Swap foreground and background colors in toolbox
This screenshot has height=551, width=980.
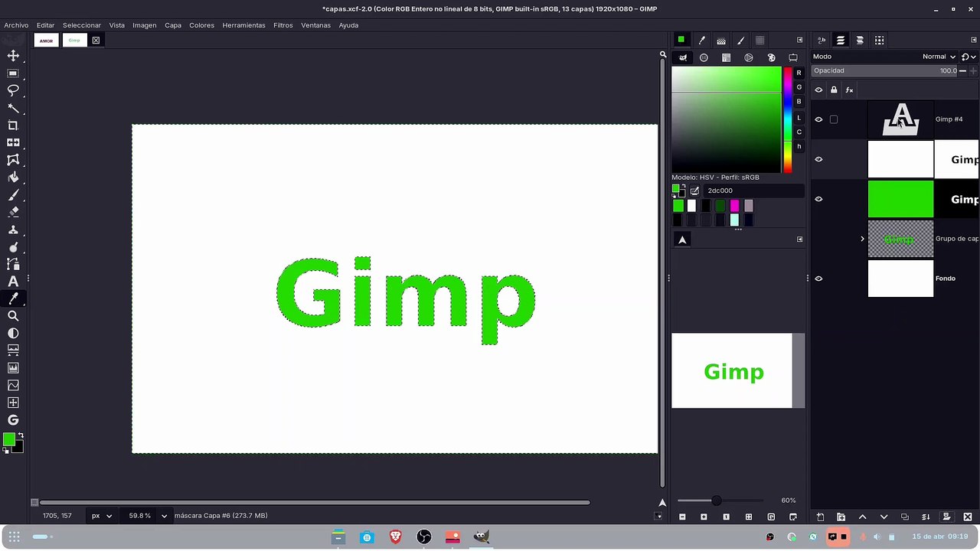point(20,435)
